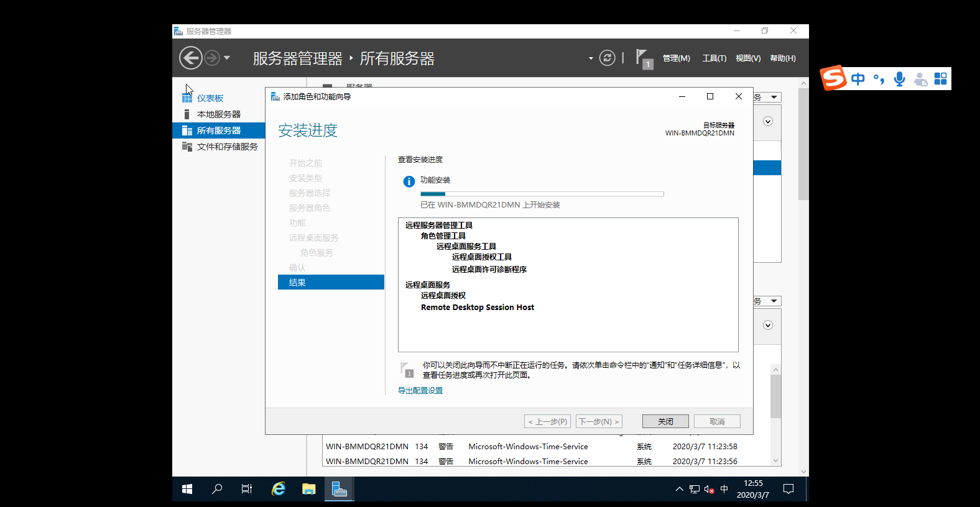Select event row dated 2020/3/7 11:23:58
Screen dimensions: 980x507
(x=547, y=447)
